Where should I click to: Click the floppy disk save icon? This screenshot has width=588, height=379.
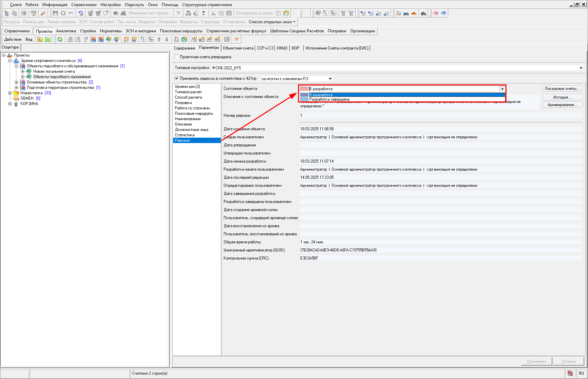pyautogui.click(x=55, y=13)
